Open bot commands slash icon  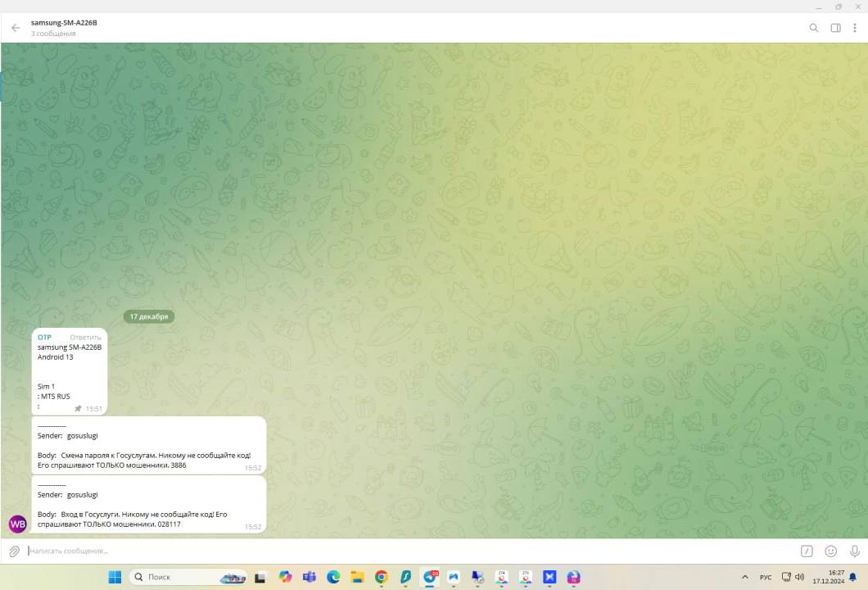(807, 551)
